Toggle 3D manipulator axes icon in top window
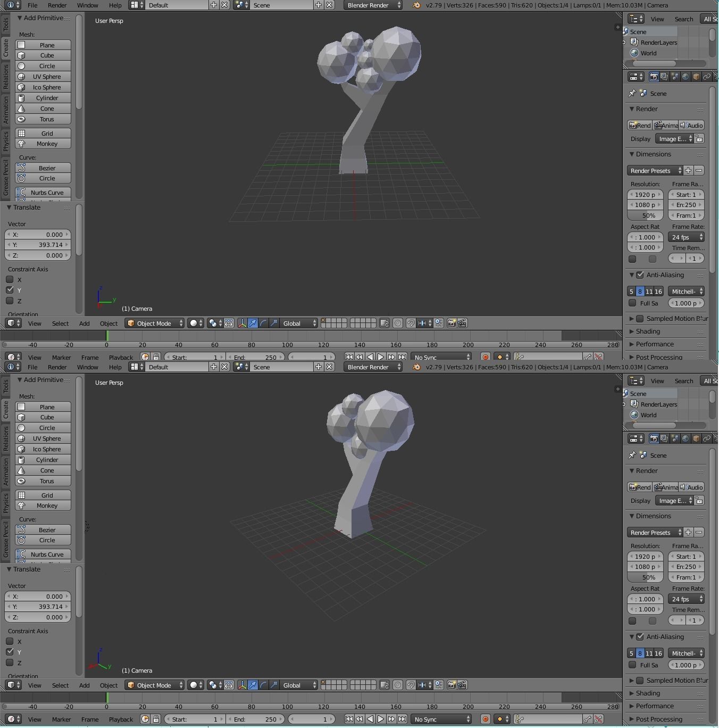This screenshot has height=728, width=719. coord(242,323)
